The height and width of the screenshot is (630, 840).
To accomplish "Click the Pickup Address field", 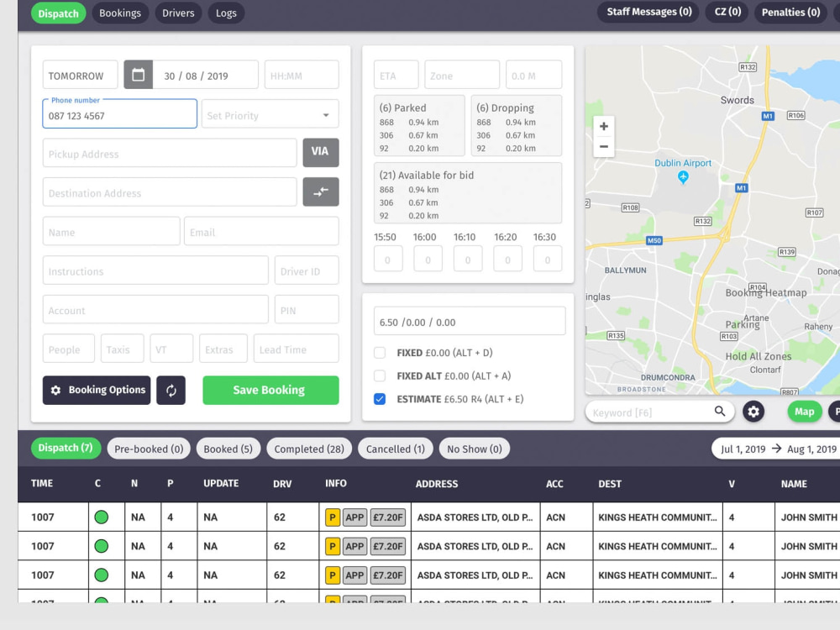I will [x=170, y=153].
